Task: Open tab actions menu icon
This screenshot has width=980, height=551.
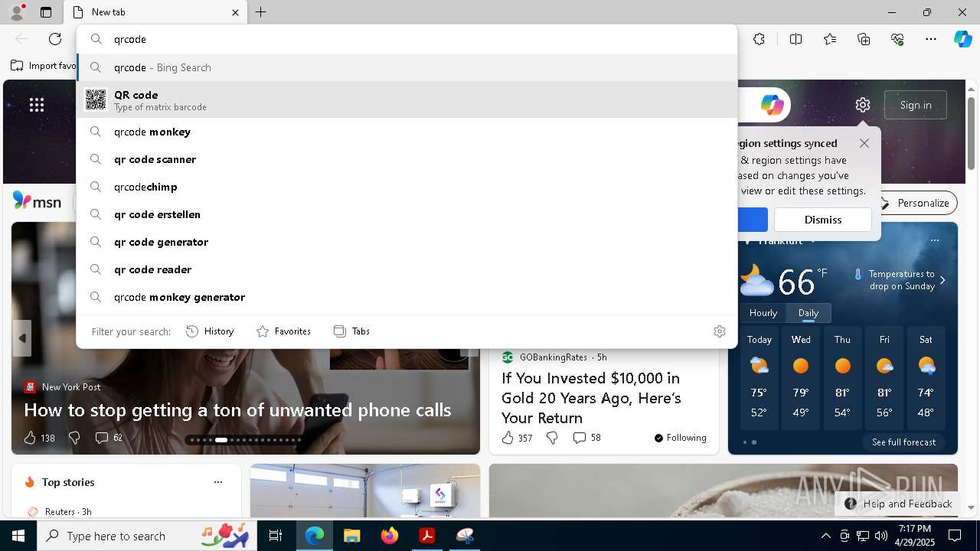Action: (x=46, y=12)
